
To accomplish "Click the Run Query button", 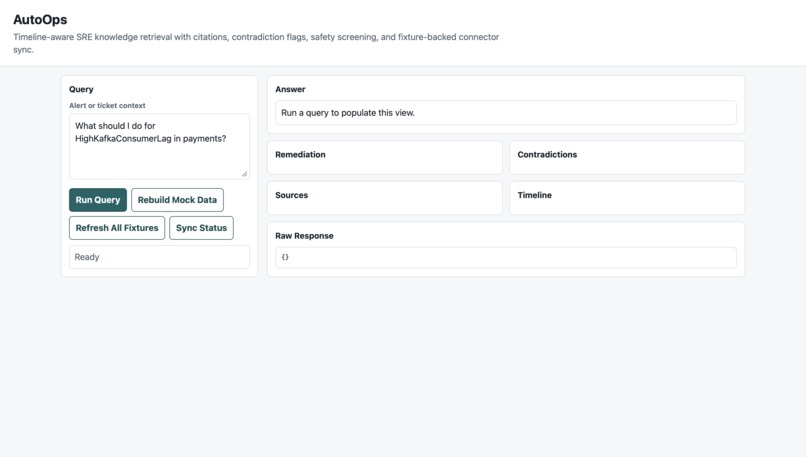I will click(x=98, y=200).
